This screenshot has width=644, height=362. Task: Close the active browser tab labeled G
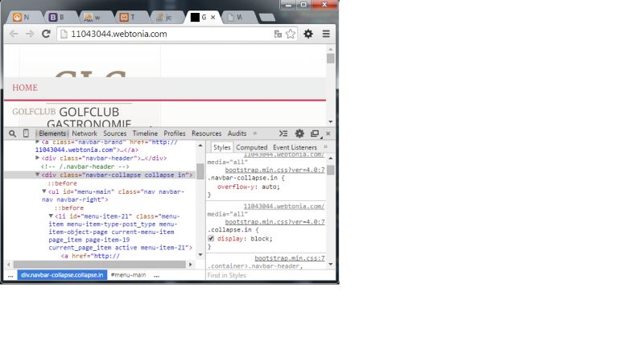click(213, 17)
